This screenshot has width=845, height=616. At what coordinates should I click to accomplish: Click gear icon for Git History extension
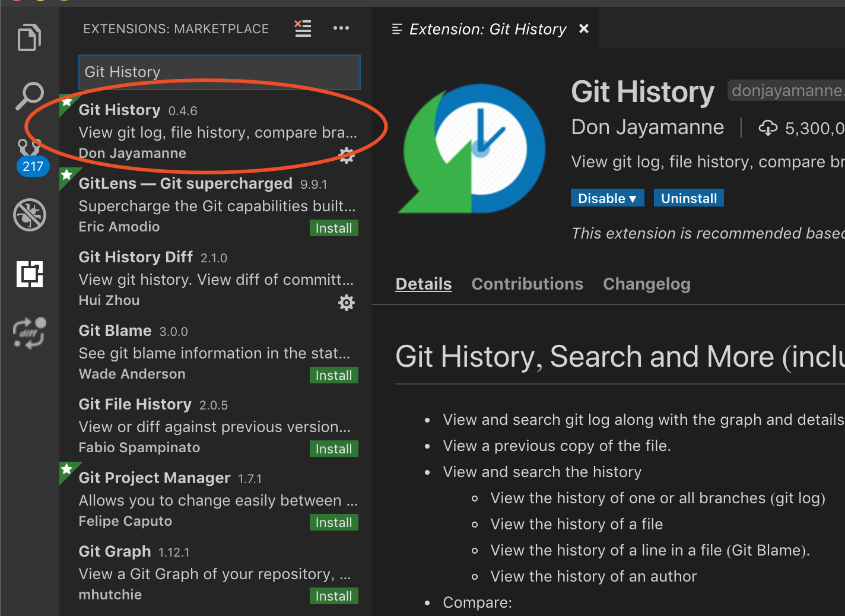click(x=347, y=155)
